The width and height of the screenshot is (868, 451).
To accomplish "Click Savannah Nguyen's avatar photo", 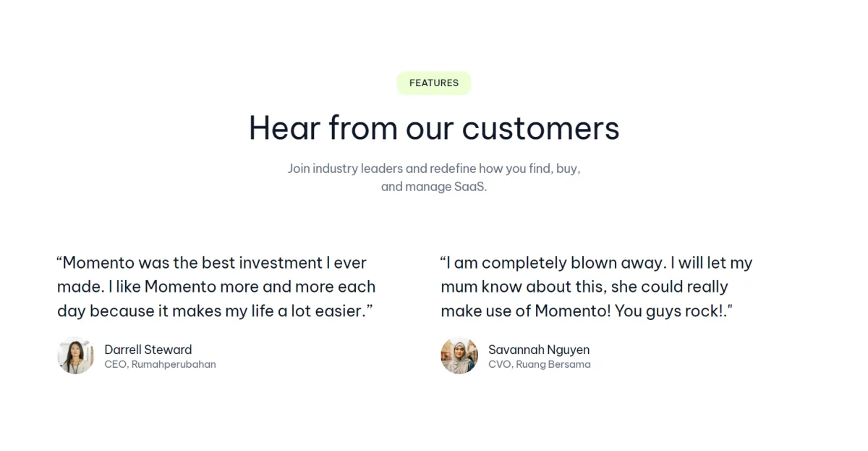I will tap(459, 355).
